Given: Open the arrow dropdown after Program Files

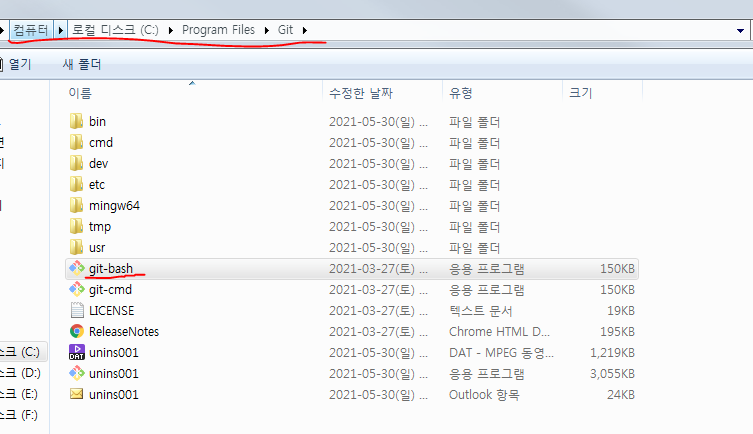Looking at the screenshot, I should [267, 30].
